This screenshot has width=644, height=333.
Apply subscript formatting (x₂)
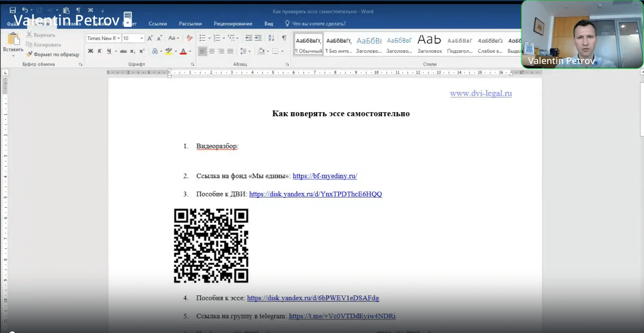coord(133,51)
